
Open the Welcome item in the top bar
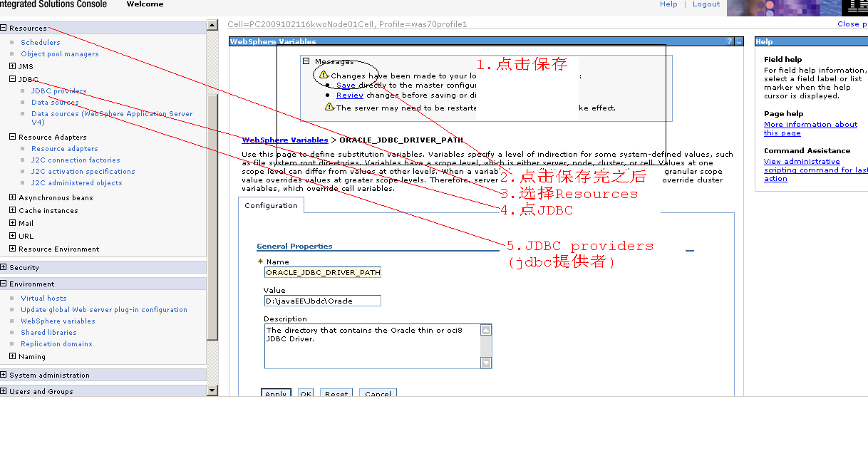tap(145, 4)
